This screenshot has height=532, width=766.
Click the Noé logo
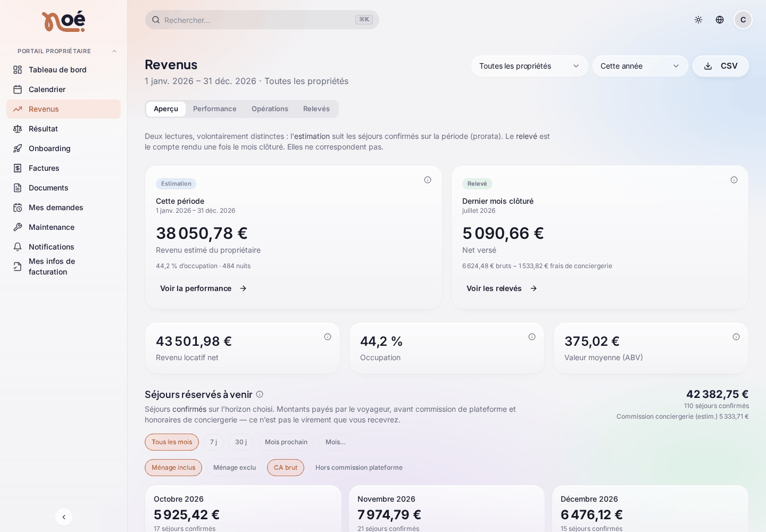pyautogui.click(x=63, y=22)
